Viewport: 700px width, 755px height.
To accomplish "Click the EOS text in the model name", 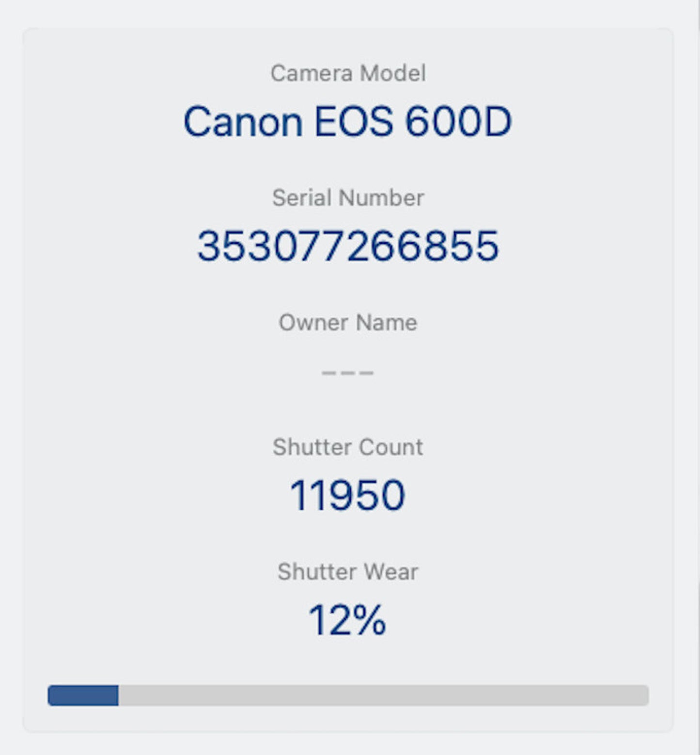I will [x=354, y=122].
